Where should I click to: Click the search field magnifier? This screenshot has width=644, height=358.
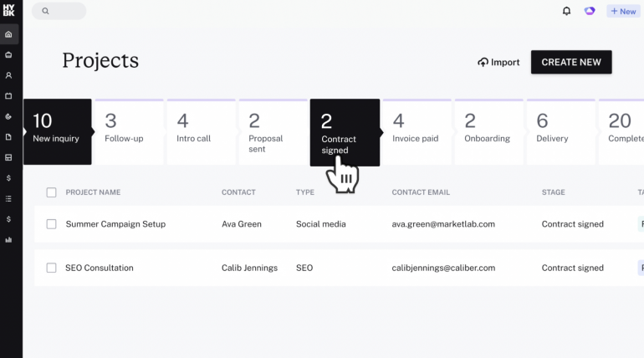(46, 11)
